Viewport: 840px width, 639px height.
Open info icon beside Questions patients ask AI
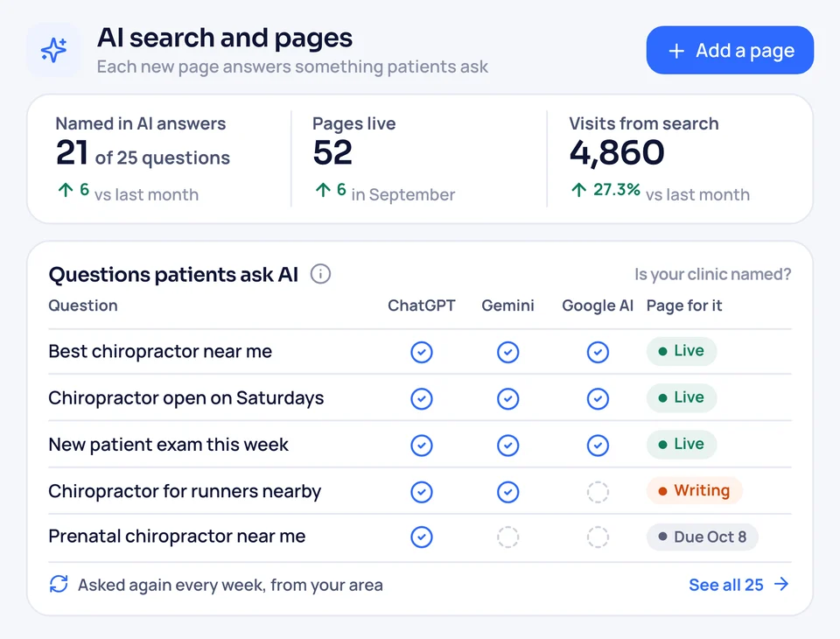point(320,274)
